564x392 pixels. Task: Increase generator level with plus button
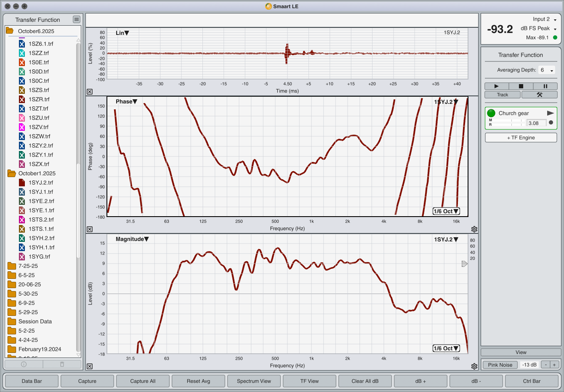pyautogui.click(x=554, y=365)
